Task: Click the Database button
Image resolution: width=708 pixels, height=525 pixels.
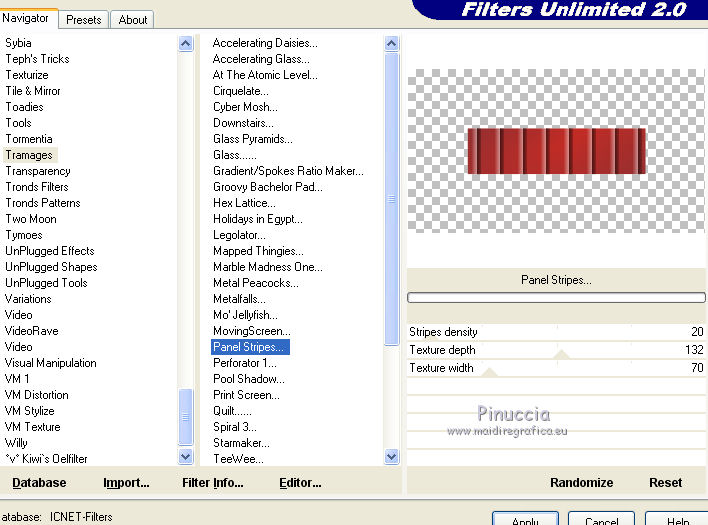Action: click(39, 483)
